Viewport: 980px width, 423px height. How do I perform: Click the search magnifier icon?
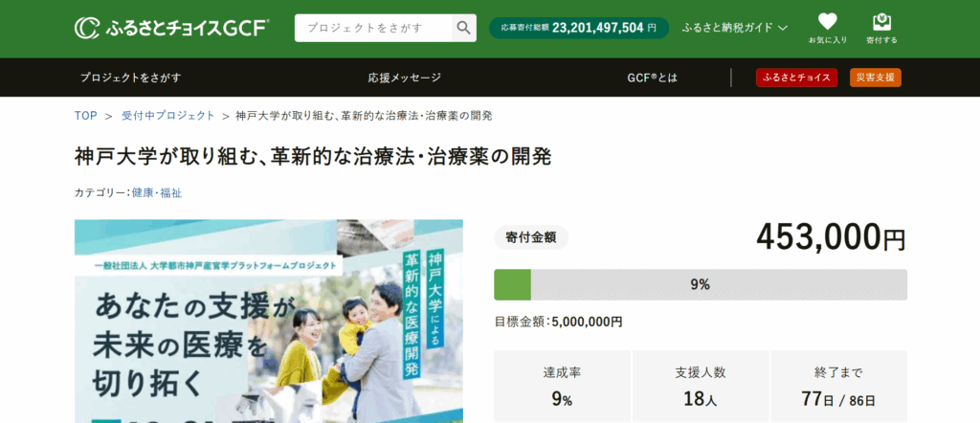(463, 28)
